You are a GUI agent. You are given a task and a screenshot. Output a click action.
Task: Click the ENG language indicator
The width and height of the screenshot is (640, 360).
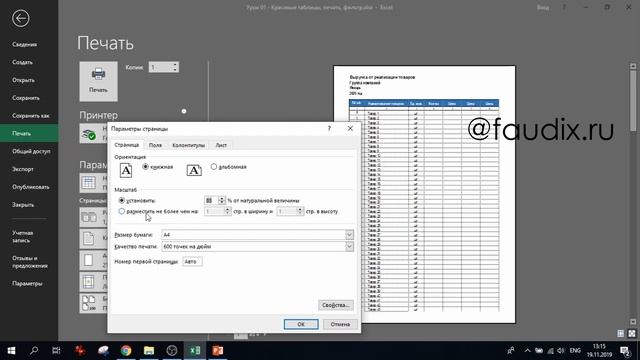point(575,351)
